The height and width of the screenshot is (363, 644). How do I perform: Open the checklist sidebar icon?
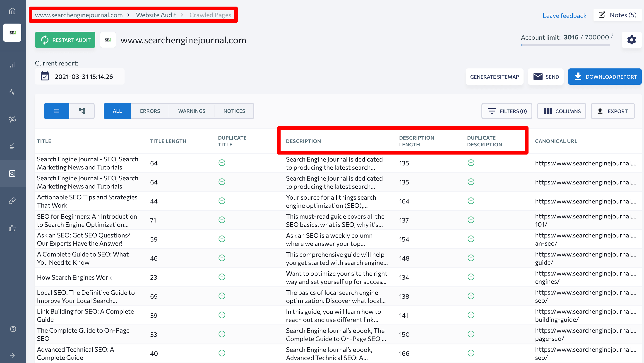[12, 146]
